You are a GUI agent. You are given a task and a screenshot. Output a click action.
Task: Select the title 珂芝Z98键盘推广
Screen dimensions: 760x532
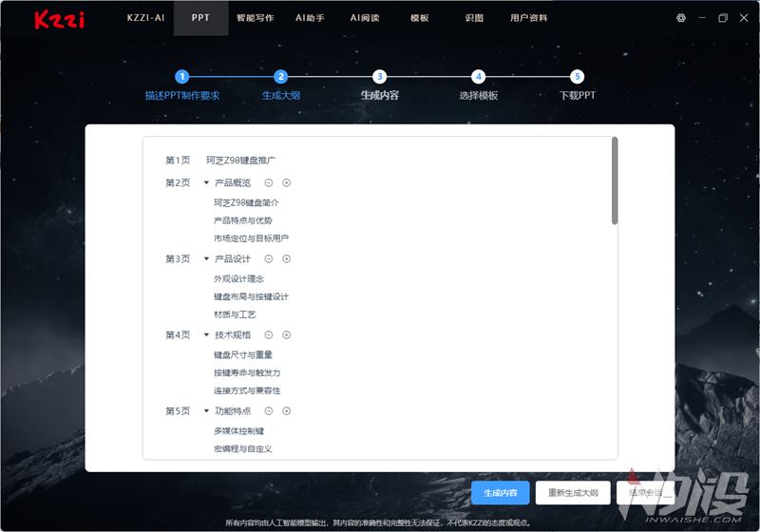click(x=241, y=160)
